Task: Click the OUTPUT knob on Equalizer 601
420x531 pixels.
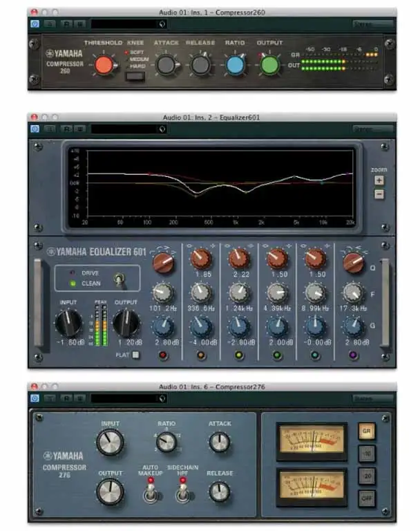Action: tap(126, 324)
